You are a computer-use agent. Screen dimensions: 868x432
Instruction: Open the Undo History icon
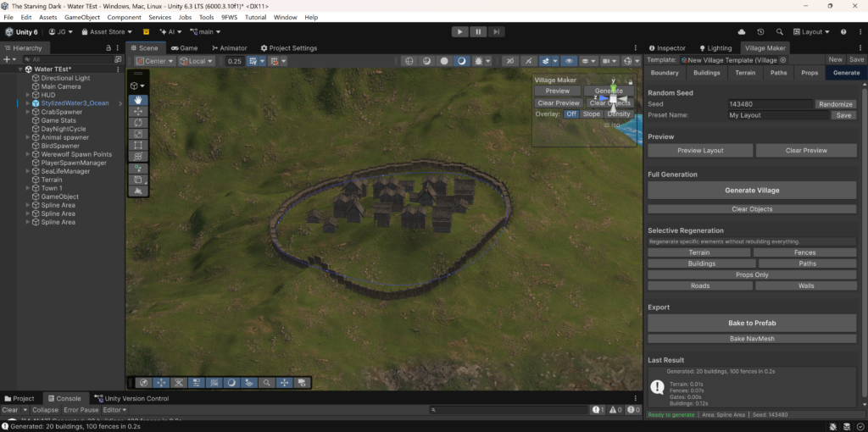(x=760, y=31)
